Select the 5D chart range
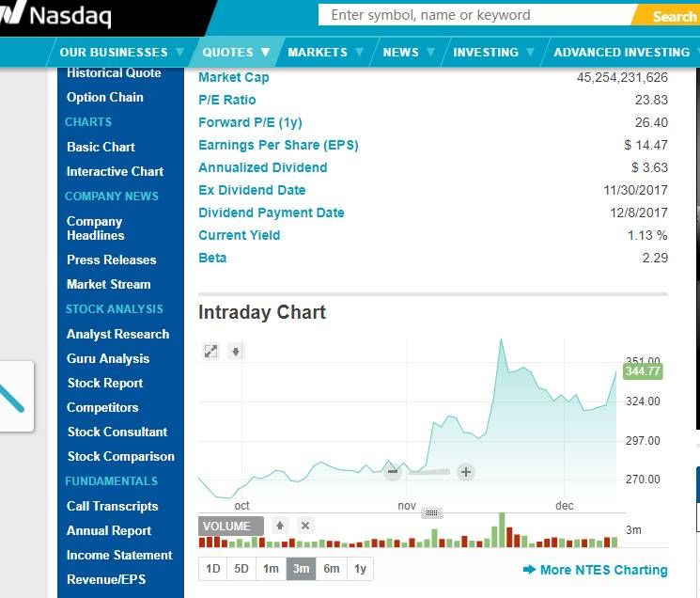Image resolution: width=700 pixels, height=598 pixels. point(241,569)
